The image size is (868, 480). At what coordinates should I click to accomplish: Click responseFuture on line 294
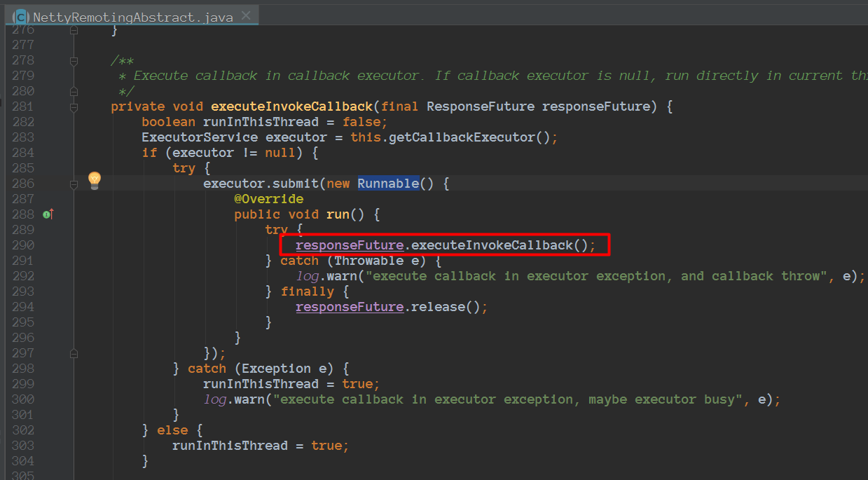350,307
